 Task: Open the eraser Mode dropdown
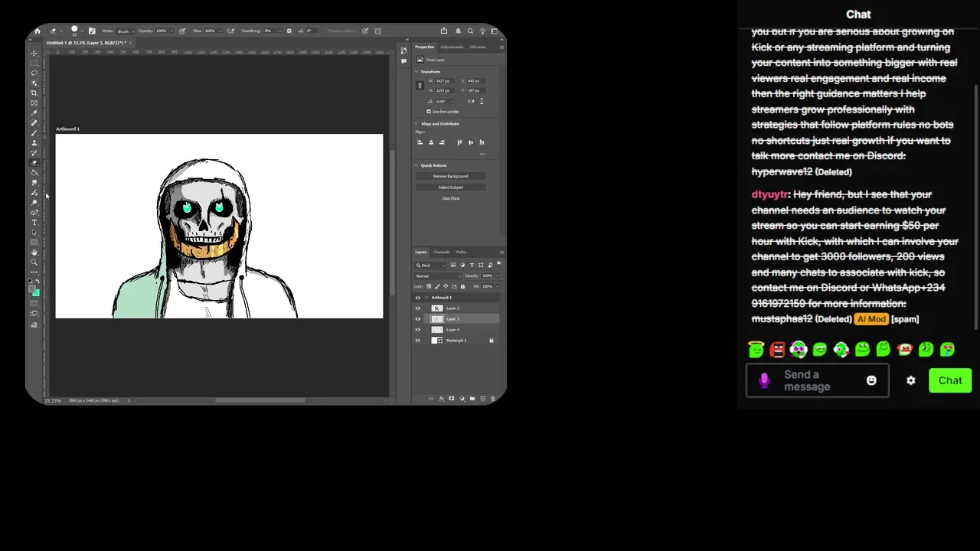(126, 31)
